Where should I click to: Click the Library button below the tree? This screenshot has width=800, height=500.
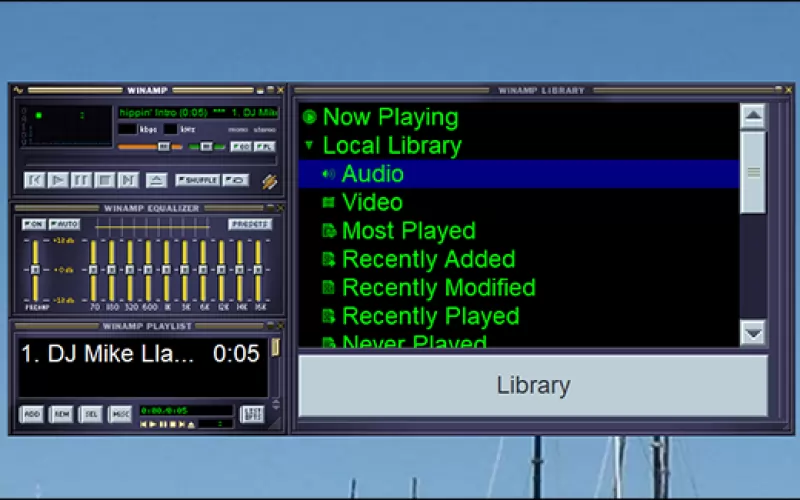click(533, 385)
